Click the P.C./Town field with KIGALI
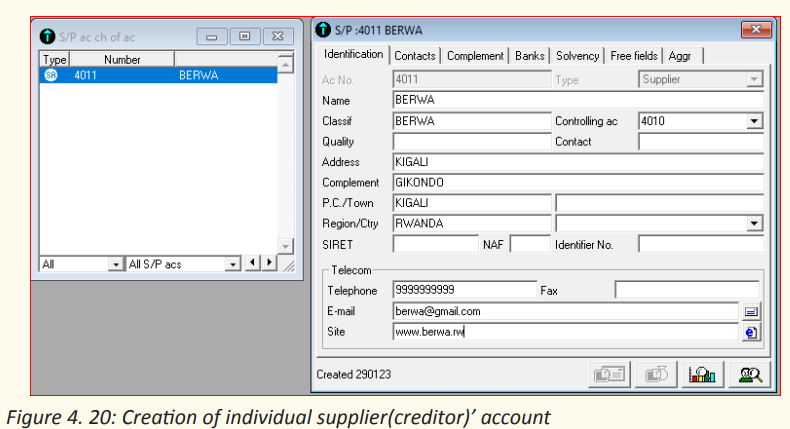 [472, 203]
